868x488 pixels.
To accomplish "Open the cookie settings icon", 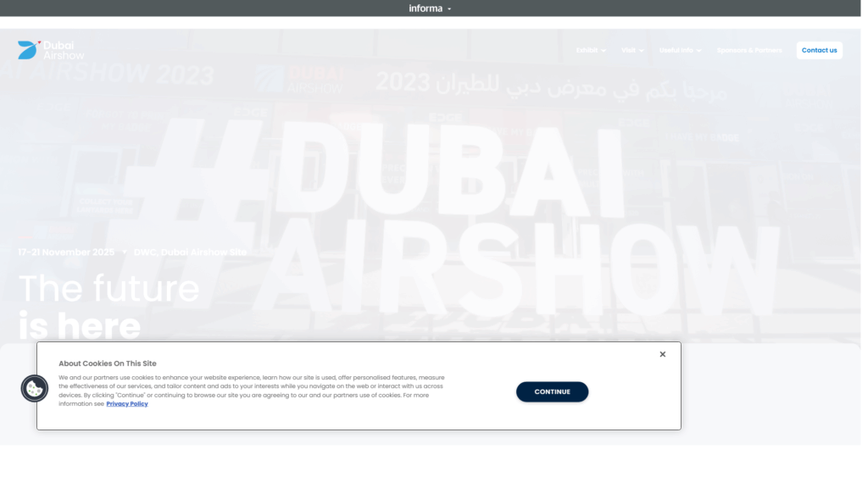I will pos(34,388).
